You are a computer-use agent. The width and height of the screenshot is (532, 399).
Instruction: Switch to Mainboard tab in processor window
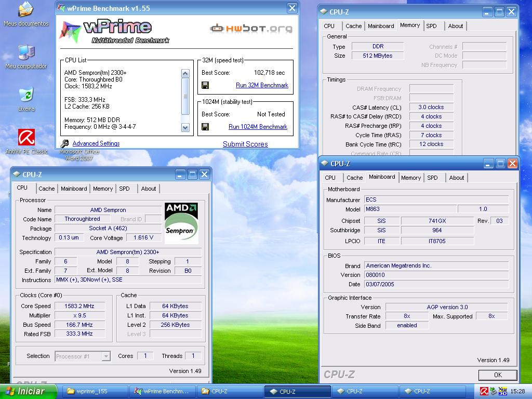pos(74,189)
